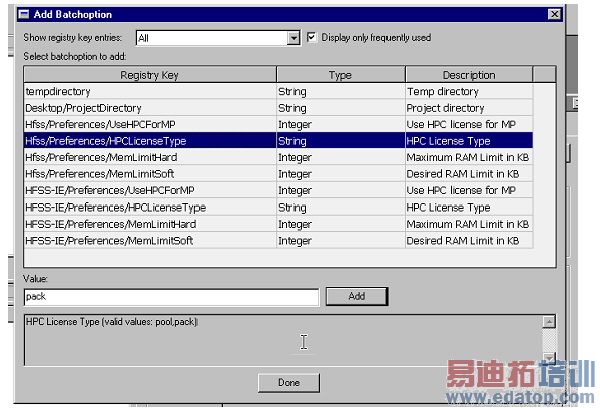Screen dimensions: 600x408
Task: Click the Done button
Action: pos(289,382)
